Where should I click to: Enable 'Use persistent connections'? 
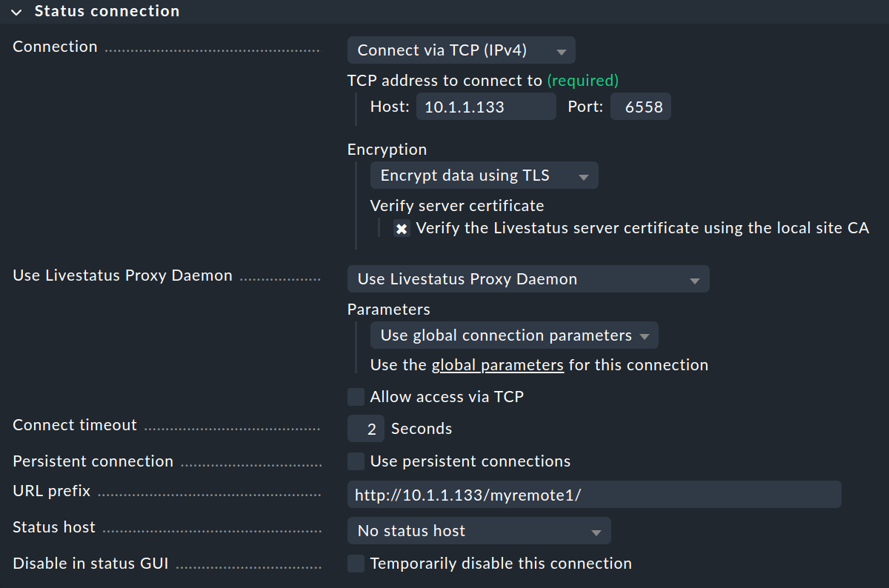coord(356,461)
